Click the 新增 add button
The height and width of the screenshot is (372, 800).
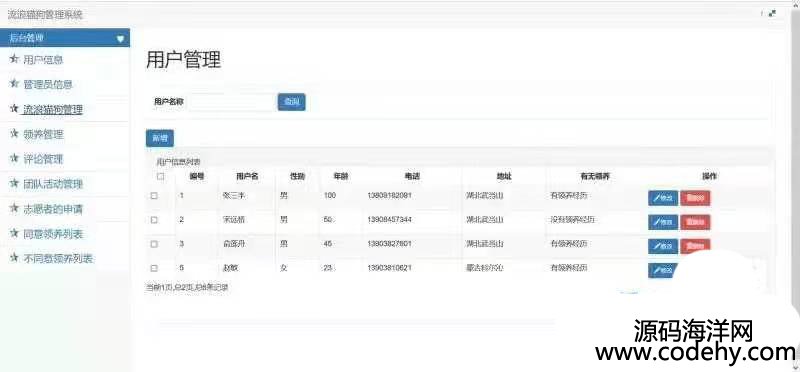tap(160, 138)
